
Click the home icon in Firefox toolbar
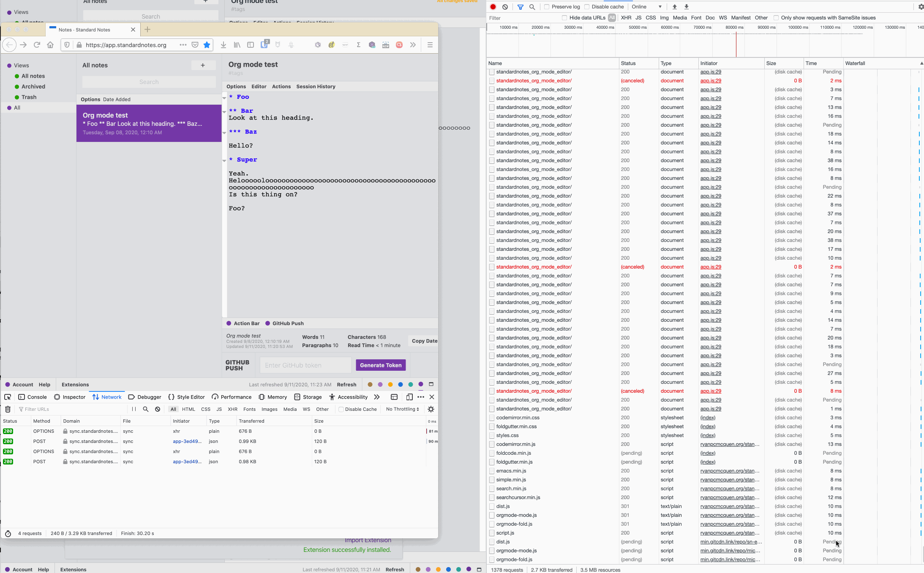(x=50, y=45)
